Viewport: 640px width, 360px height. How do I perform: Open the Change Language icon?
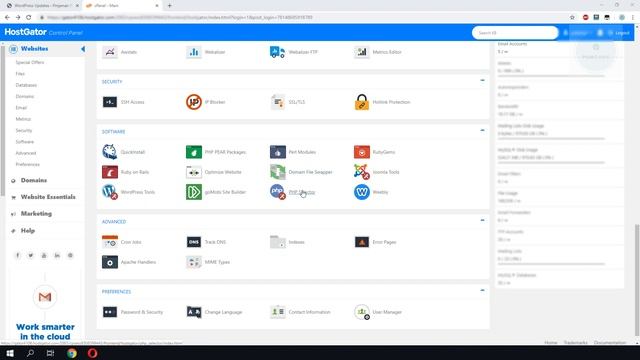click(194, 312)
